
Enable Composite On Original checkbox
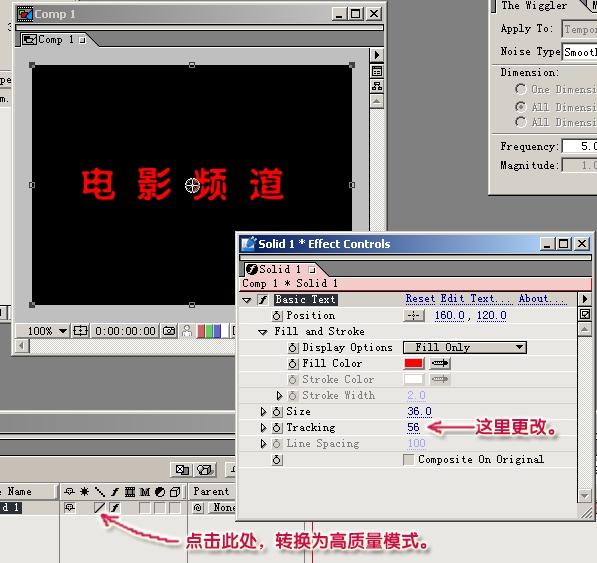click(x=409, y=459)
